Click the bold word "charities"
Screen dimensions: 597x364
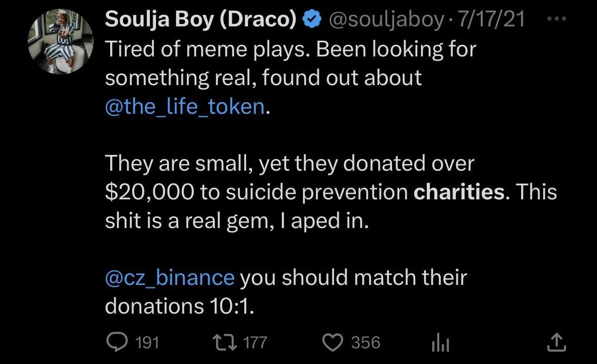(459, 192)
